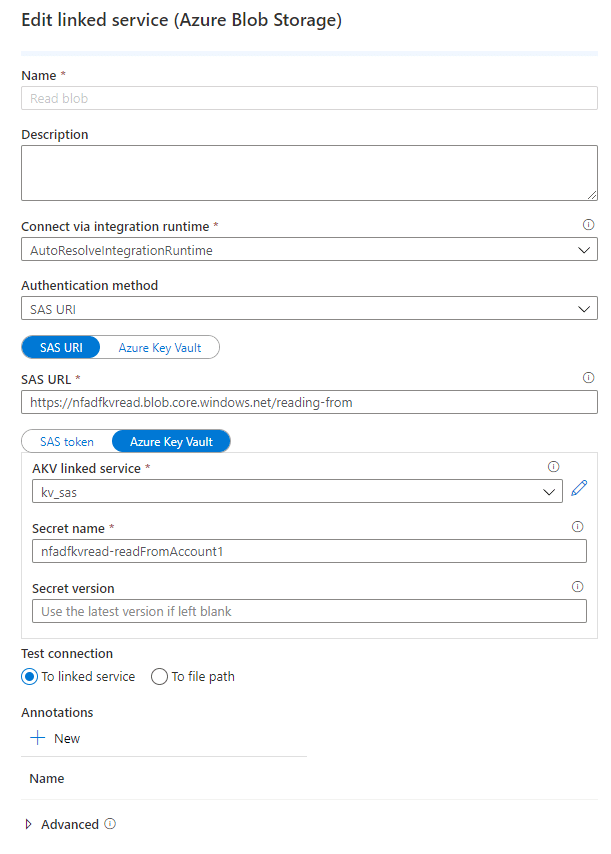Click inside the Description text area
This screenshot has width=611, height=854.
coord(309,173)
